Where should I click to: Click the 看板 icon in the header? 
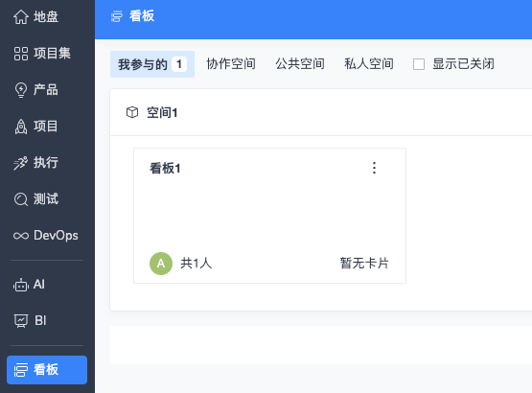[117, 16]
